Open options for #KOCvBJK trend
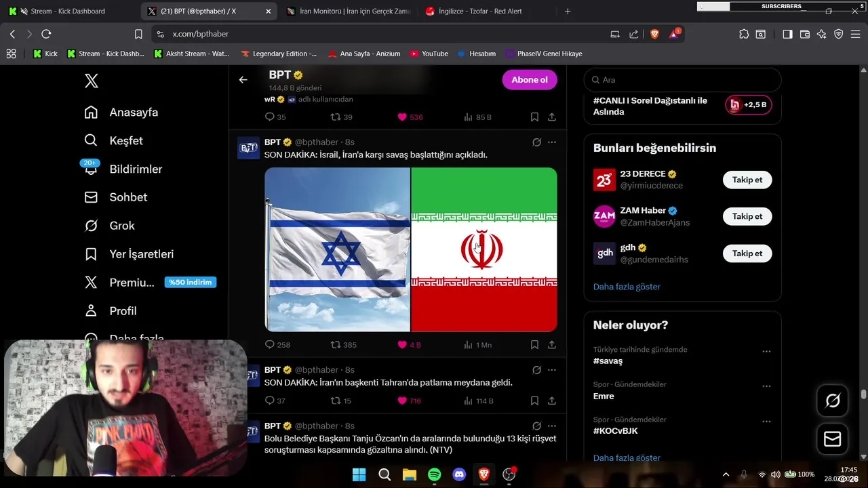The width and height of the screenshot is (868, 488). [x=766, y=422]
